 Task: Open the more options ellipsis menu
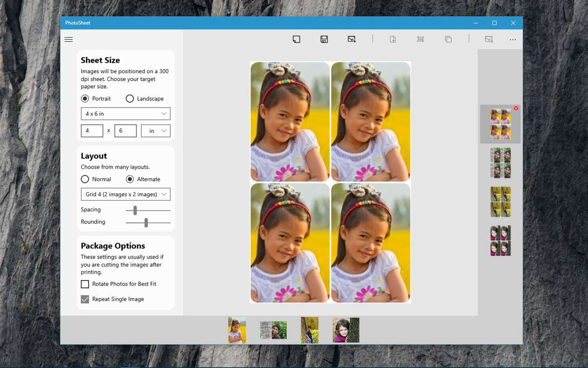pyautogui.click(x=513, y=40)
